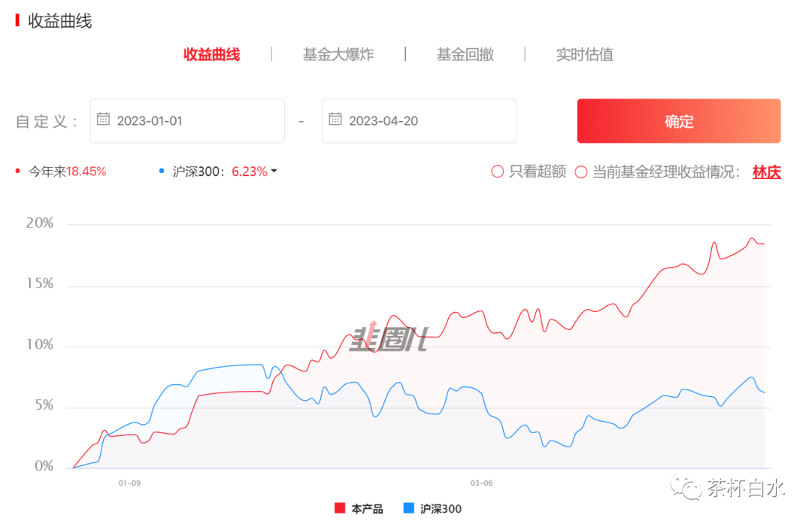The height and width of the screenshot is (524, 812).
Task: Open fund manager 林庆 link
Action: point(766,171)
